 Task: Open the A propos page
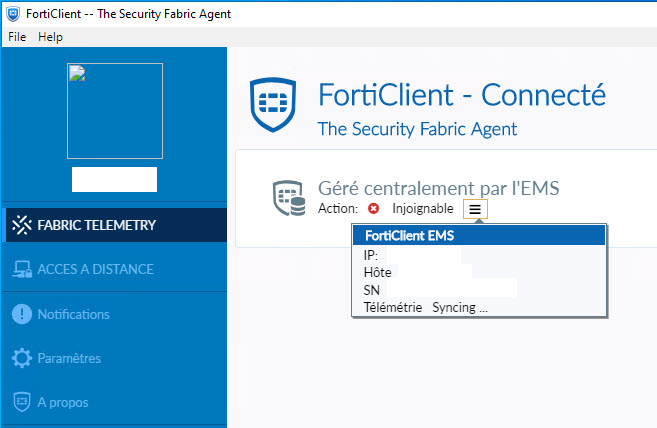tap(63, 402)
